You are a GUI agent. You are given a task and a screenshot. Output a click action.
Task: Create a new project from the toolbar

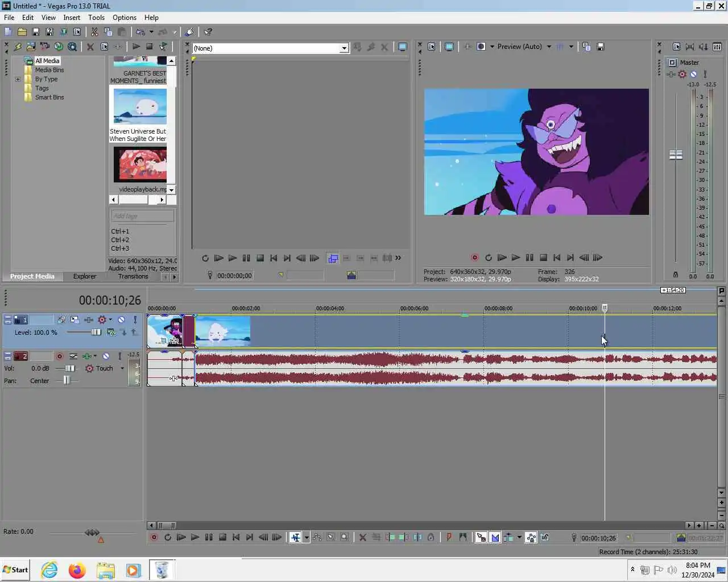tap(8, 32)
